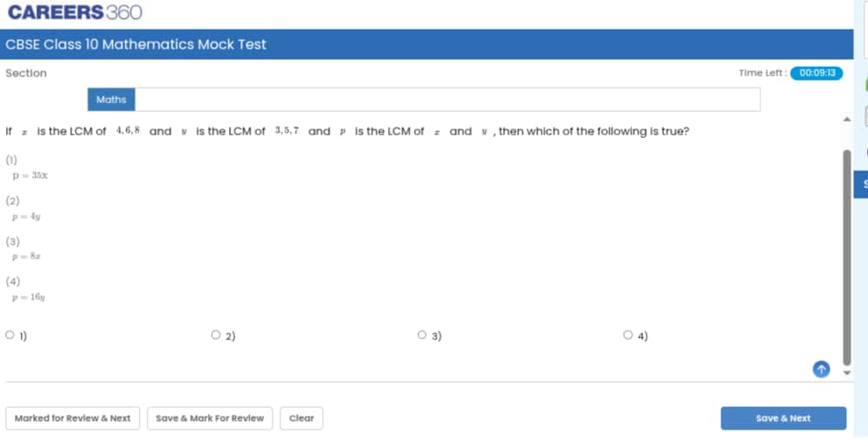868x446 pixels.
Task: Click the blue side panel tab at right edge
Action: [x=861, y=185]
